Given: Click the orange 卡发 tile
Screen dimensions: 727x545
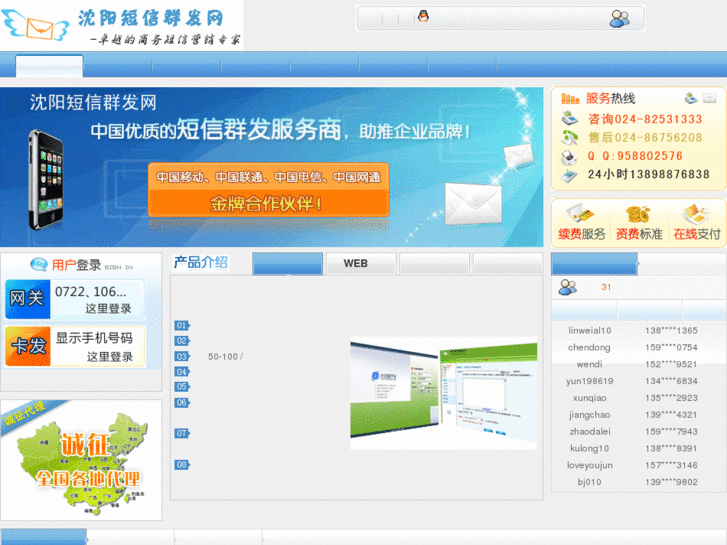Looking at the screenshot, I should pyautogui.click(x=28, y=346).
